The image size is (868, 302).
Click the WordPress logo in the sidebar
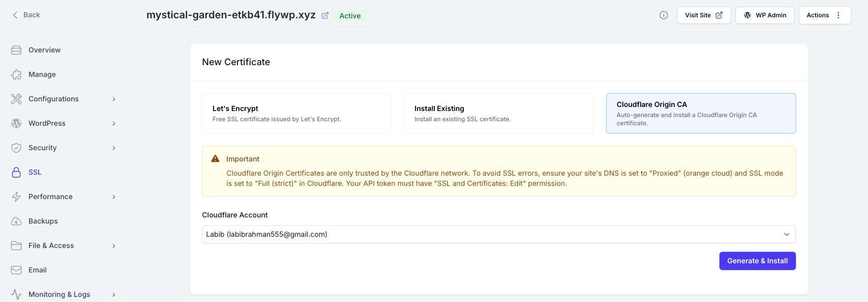pos(16,123)
